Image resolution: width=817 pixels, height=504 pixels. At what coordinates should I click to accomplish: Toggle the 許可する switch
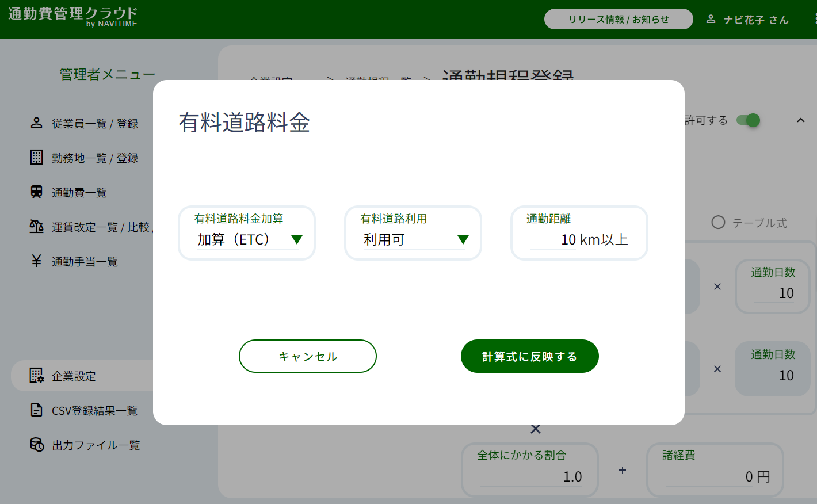749,120
